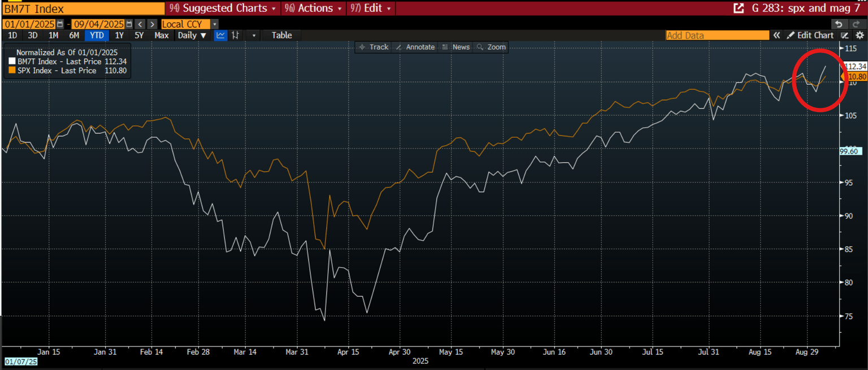This screenshot has height=370, width=868.
Task: Select the bar/candle chart type icon
Action: pos(235,35)
